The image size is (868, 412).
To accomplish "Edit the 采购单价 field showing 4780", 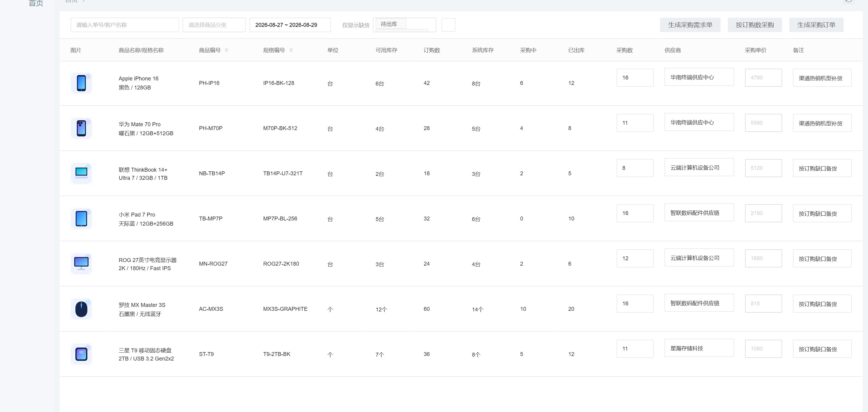I will pos(763,78).
